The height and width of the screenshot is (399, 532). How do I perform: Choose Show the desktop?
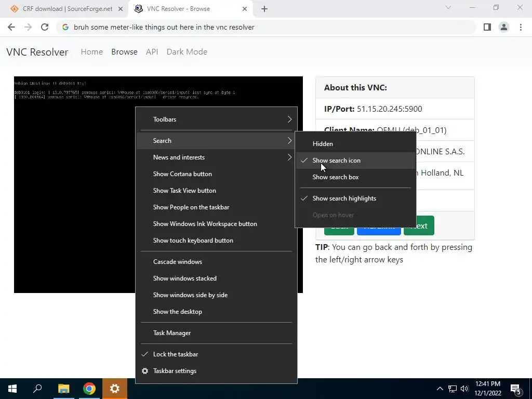click(x=216, y=312)
